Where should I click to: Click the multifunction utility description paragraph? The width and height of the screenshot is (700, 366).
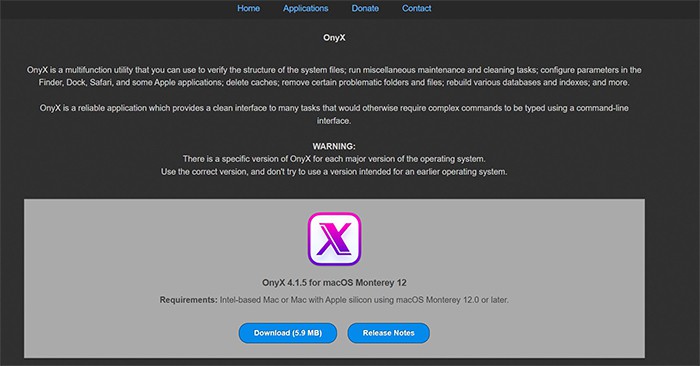tap(334, 76)
